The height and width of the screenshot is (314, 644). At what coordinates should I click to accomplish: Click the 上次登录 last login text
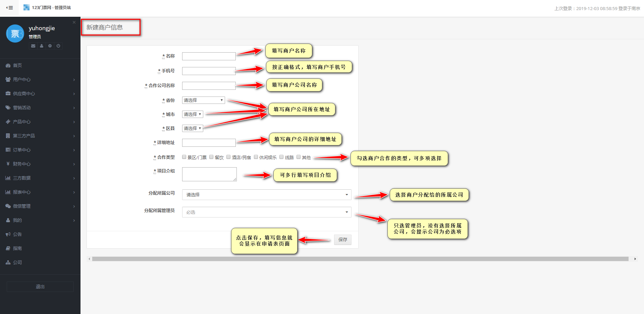point(597,8)
